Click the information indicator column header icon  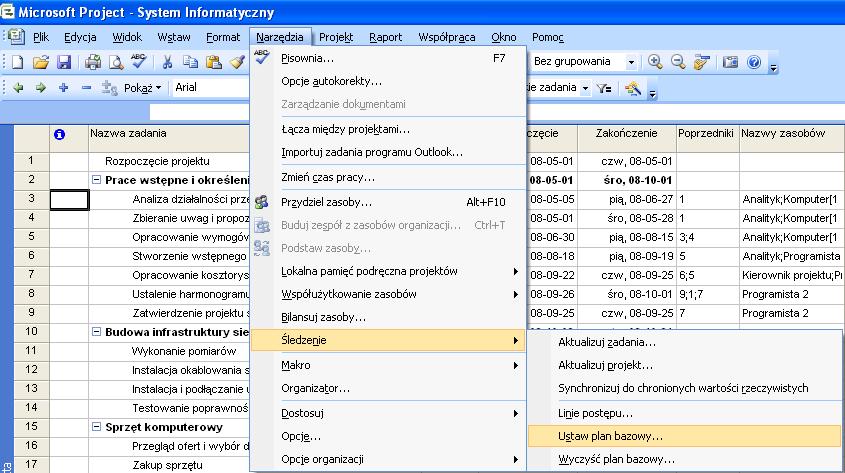(59, 134)
